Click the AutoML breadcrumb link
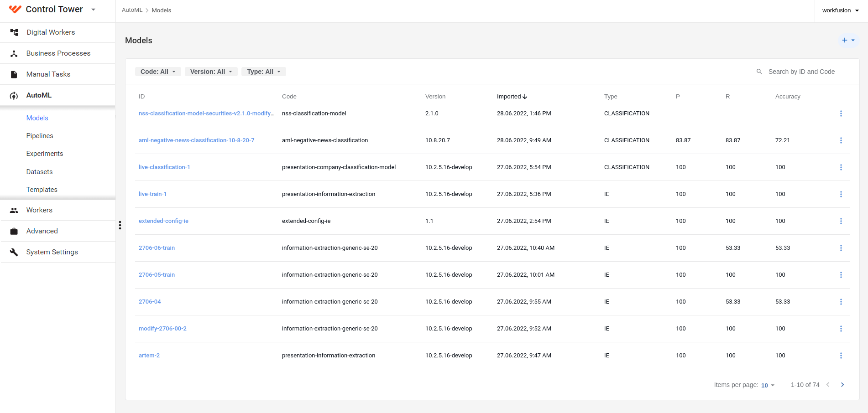Viewport: 868px width, 413px height. click(x=132, y=10)
